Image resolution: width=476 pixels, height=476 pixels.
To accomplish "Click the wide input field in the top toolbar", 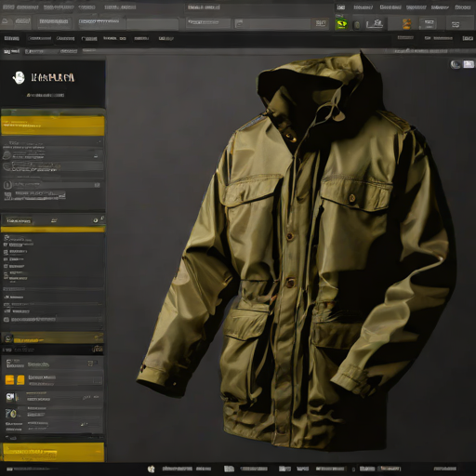I will pyautogui.click(x=272, y=23).
